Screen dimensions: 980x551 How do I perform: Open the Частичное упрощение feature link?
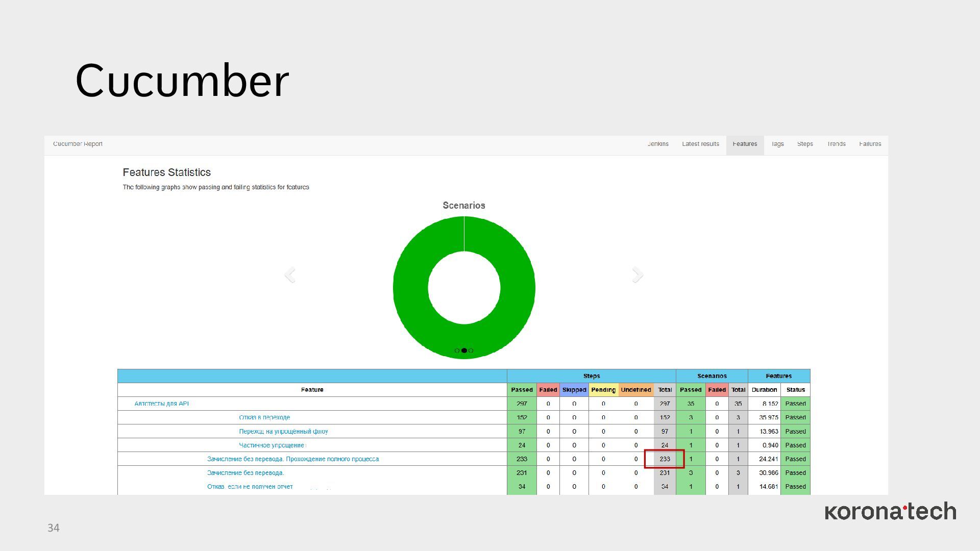tap(272, 445)
